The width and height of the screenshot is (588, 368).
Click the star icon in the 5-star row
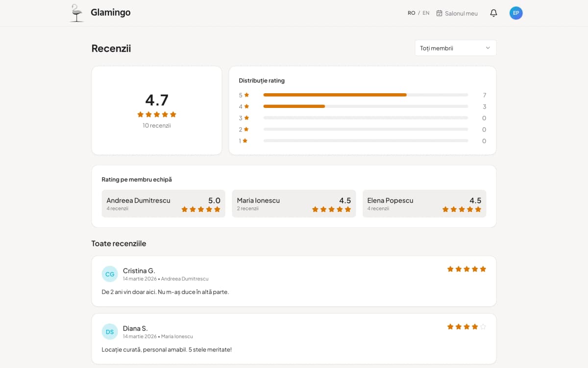247,95
